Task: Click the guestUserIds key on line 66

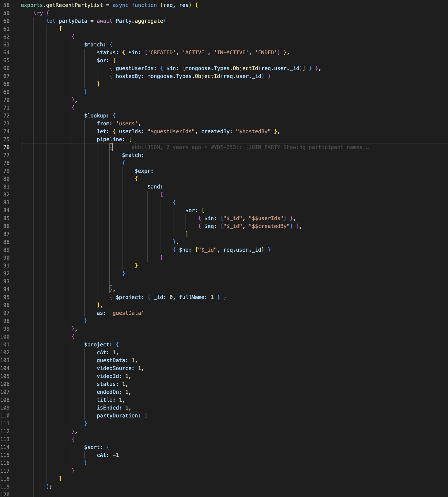Action: coord(135,68)
